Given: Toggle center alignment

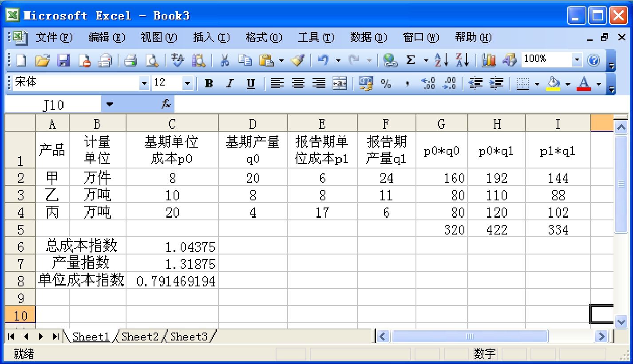Looking at the screenshot, I should [x=298, y=83].
